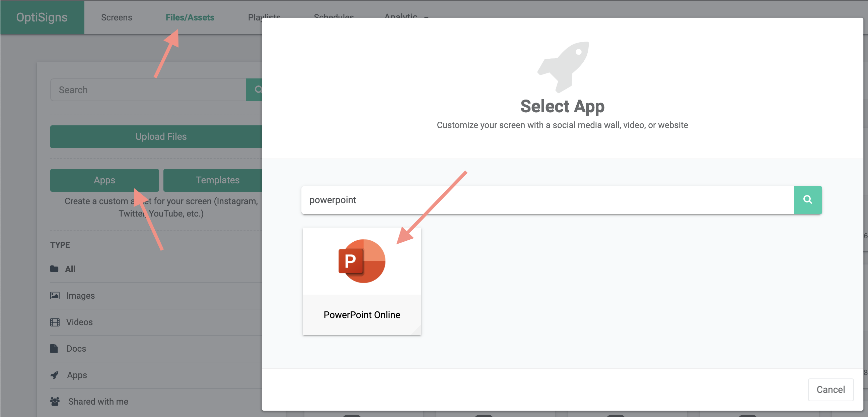Click the PowerPoint Online app icon

pos(362,261)
